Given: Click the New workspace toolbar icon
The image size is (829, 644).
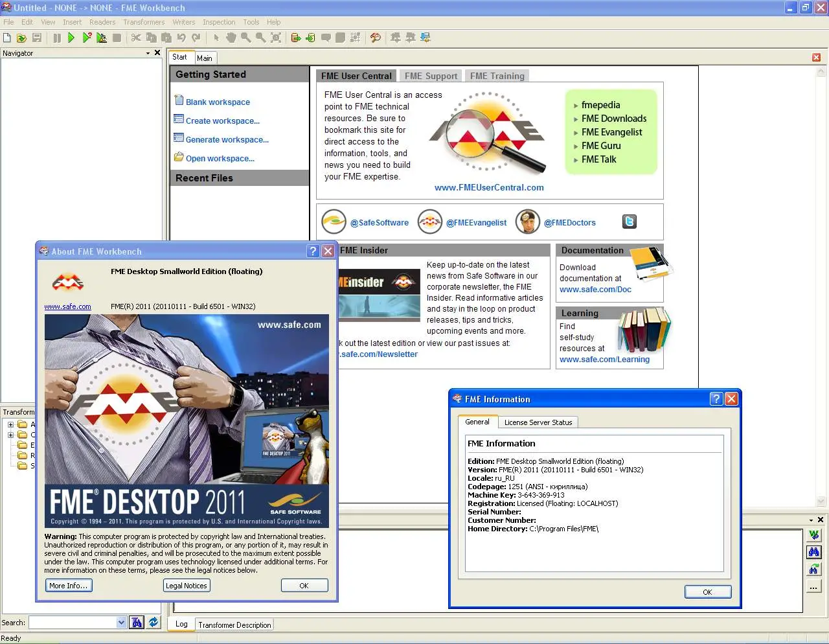Looking at the screenshot, I should tap(7, 38).
